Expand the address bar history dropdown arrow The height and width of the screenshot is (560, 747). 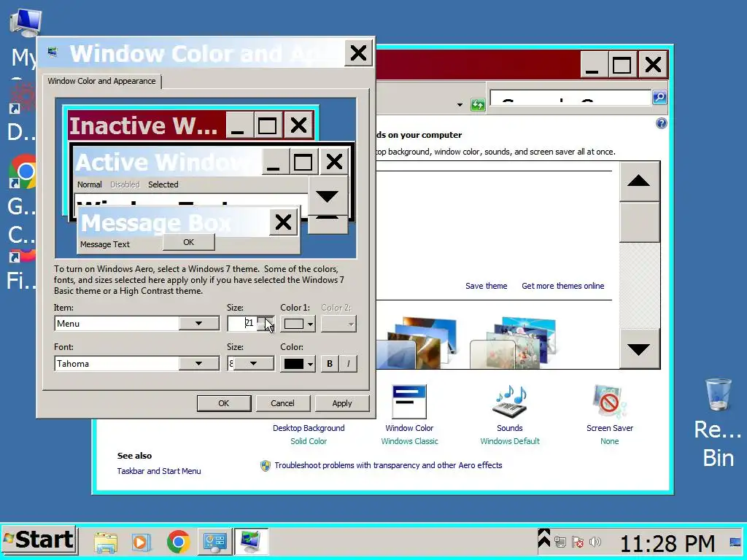pyautogui.click(x=460, y=105)
